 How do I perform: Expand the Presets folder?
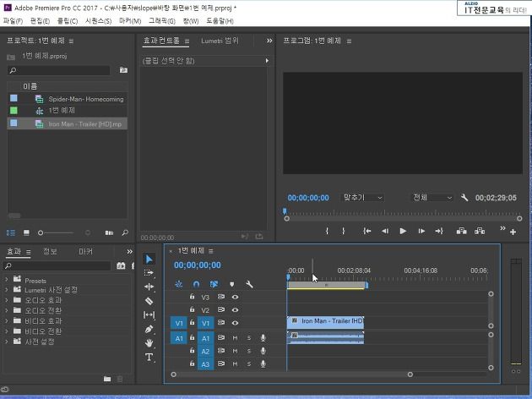click(7, 280)
